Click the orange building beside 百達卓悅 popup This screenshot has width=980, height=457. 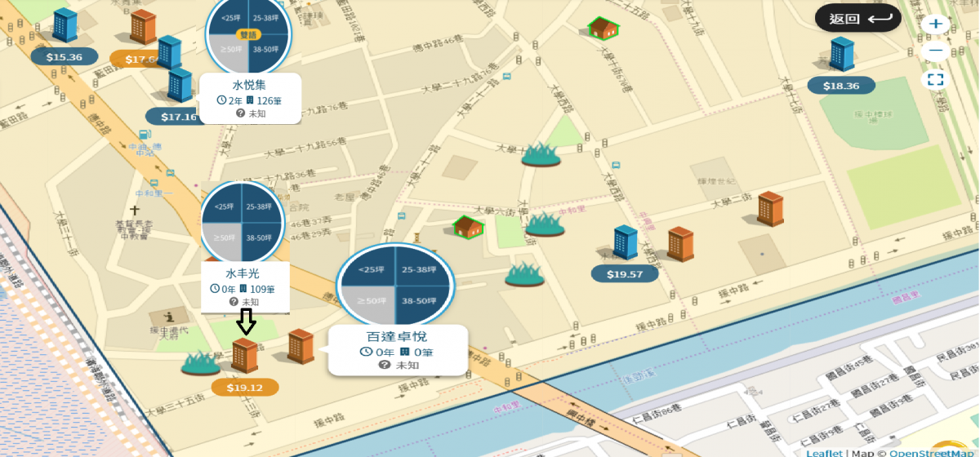301,347
